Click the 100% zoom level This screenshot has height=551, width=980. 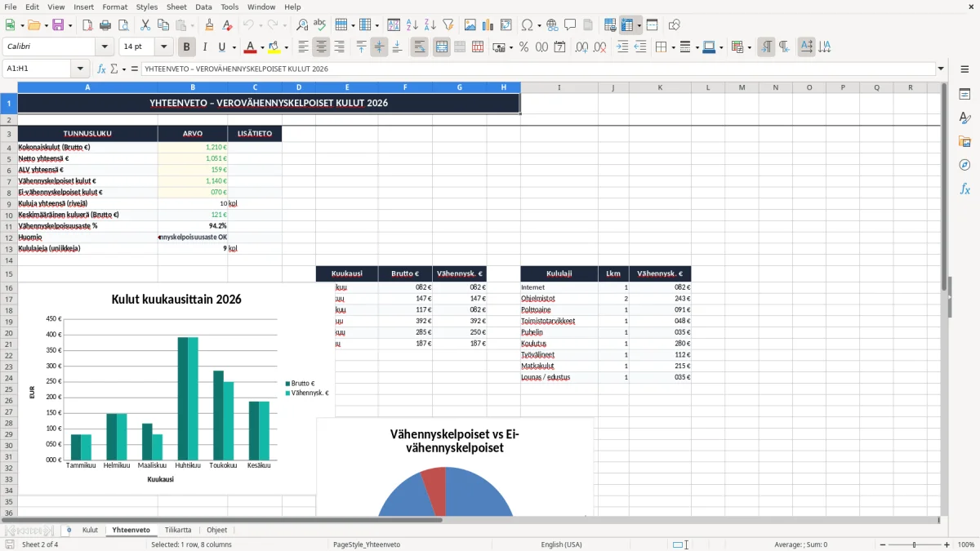click(965, 544)
